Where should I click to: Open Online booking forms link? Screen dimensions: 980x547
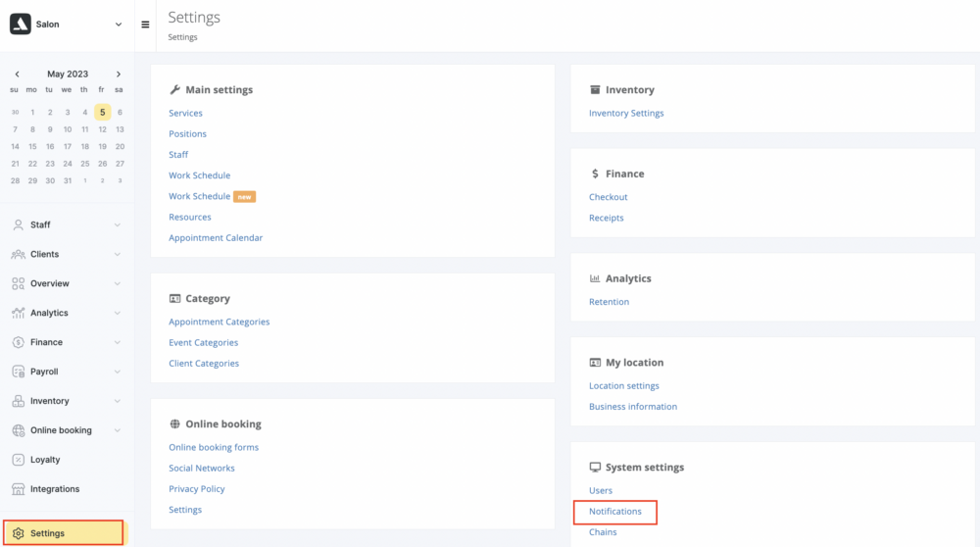click(214, 447)
